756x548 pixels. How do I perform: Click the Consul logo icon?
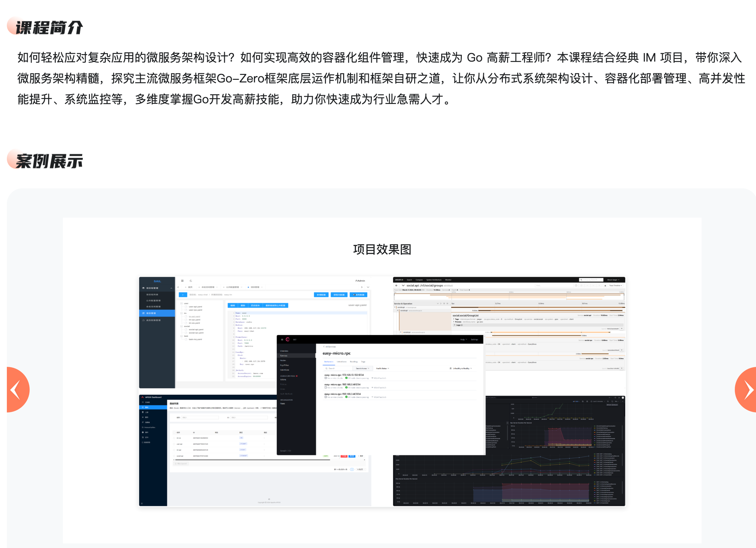[x=288, y=339]
